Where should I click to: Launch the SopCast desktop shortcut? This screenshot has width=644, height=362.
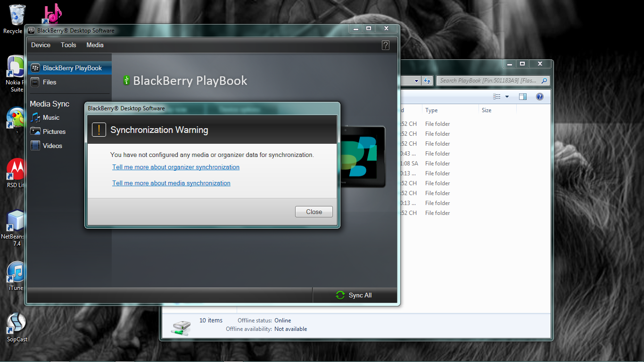pyautogui.click(x=17, y=327)
